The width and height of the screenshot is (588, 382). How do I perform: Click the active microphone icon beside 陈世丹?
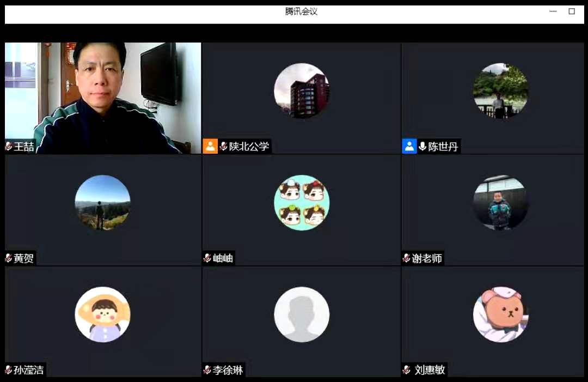coord(422,146)
